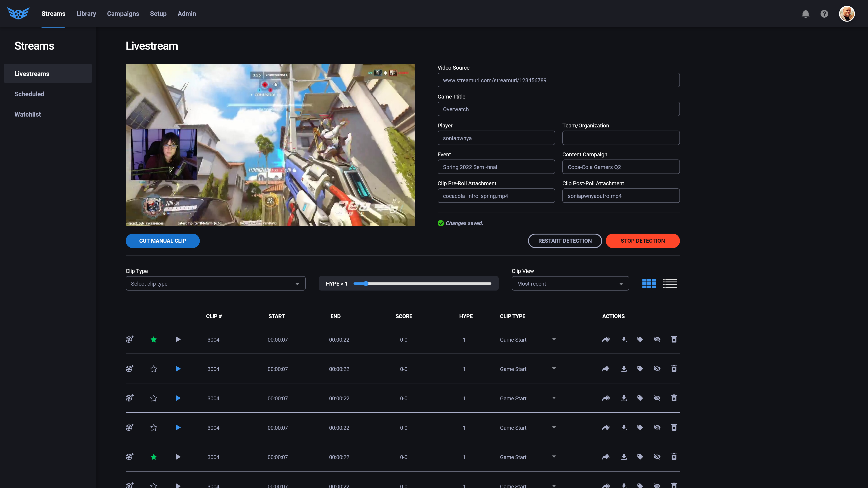
Task: Expand fifth row's Game Start clip type
Action: click(554, 456)
